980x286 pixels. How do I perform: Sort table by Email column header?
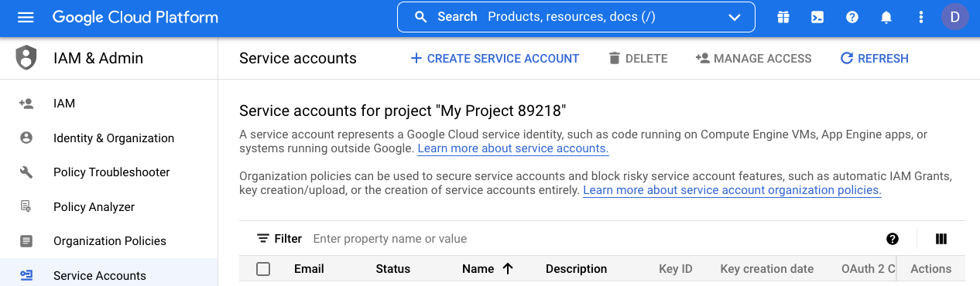click(309, 269)
